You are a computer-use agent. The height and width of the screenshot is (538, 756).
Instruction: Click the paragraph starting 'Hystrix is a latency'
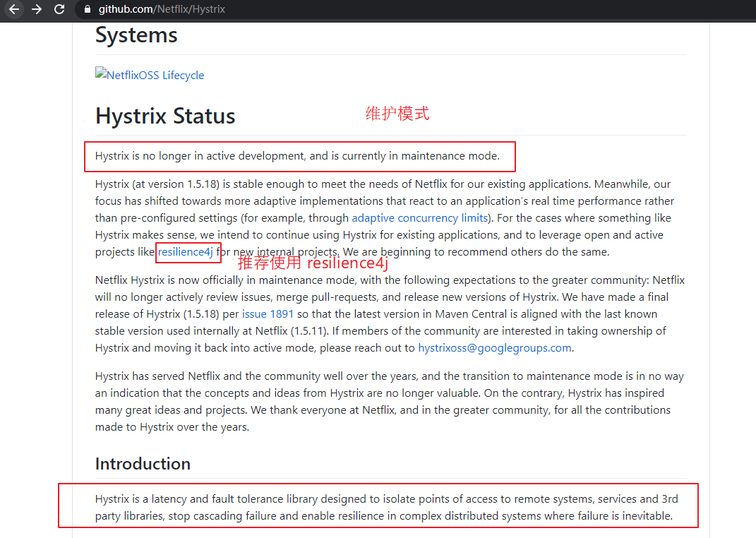[386, 507]
